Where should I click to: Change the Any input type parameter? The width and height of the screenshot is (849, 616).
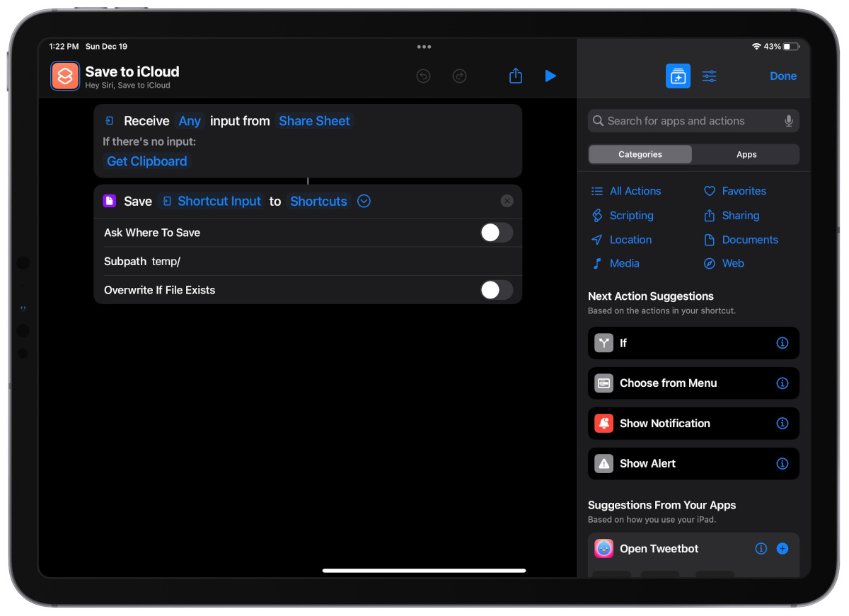190,121
